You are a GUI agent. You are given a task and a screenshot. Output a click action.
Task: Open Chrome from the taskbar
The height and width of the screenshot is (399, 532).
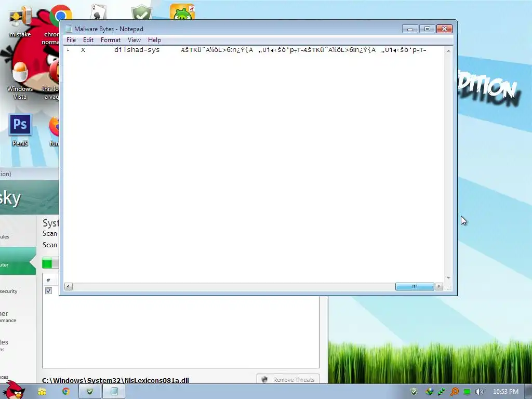tap(65, 392)
